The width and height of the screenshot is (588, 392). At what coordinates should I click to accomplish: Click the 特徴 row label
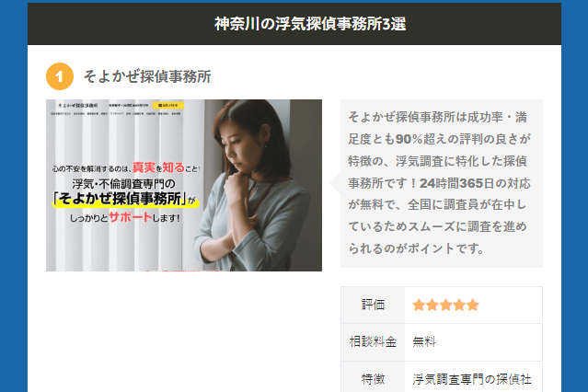373,379
